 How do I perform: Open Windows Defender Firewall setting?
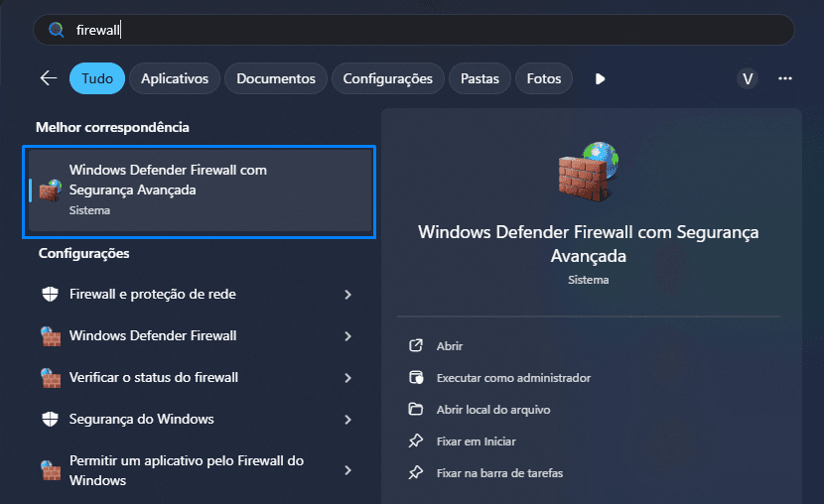pyautogui.click(x=198, y=335)
